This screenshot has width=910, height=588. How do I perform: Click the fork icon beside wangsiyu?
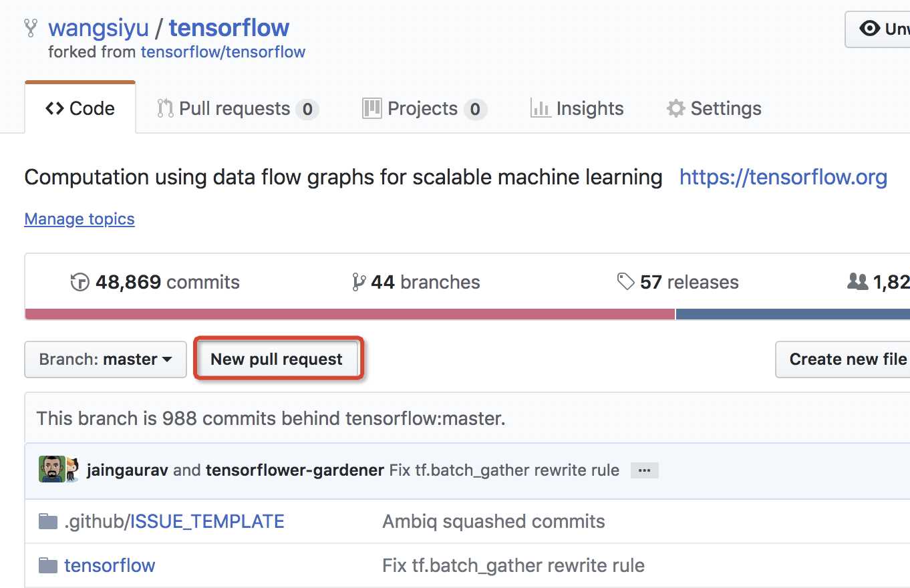coord(31,27)
